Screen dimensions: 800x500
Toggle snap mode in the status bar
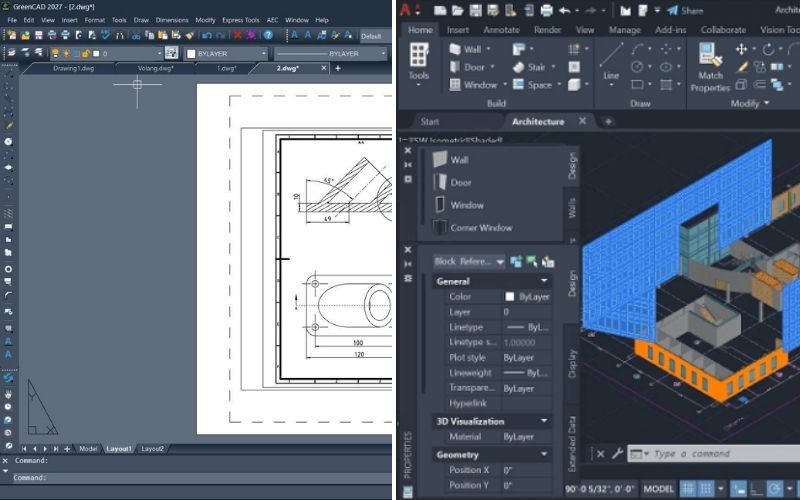[x=706, y=489]
